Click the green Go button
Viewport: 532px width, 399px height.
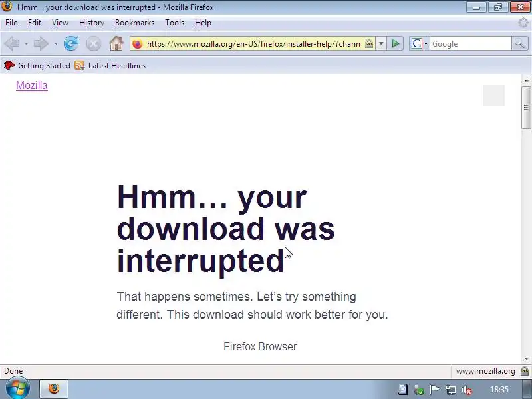(395, 43)
